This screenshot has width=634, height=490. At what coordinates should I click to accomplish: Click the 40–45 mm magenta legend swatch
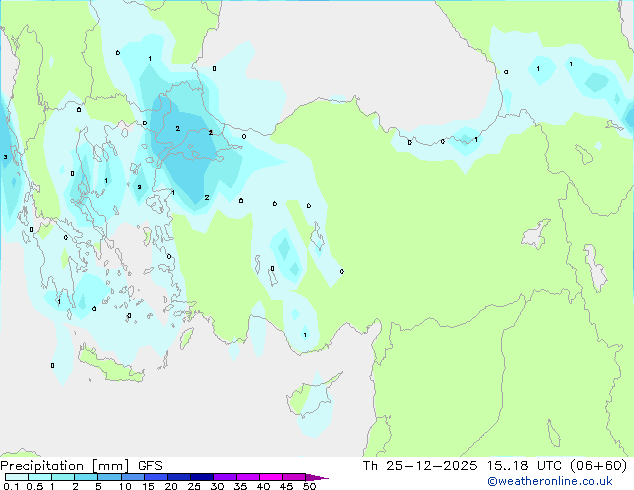click(271, 477)
